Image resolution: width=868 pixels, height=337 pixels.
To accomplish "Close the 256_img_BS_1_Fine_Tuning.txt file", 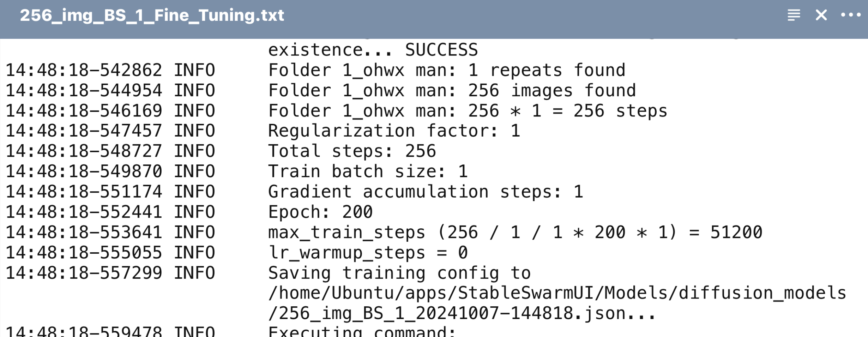I will (821, 15).
